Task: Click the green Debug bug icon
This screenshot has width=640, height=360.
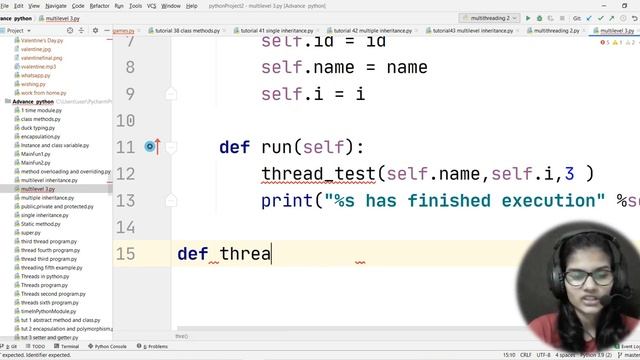Action: coord(539,18)
